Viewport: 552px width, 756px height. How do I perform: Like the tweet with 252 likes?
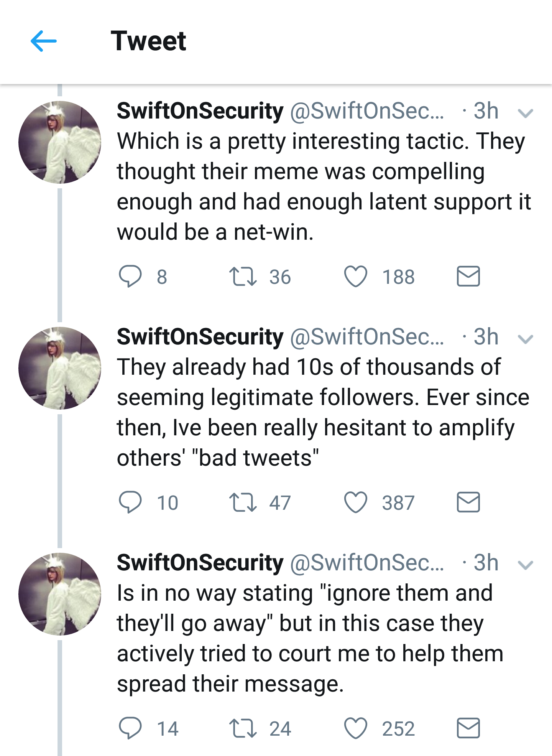coord(355,728)
